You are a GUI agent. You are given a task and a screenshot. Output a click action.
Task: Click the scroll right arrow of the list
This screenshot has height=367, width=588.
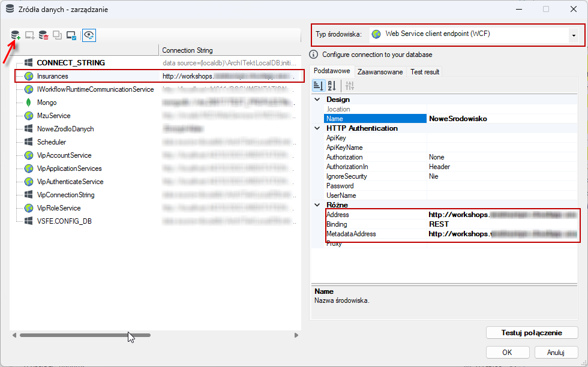[x=296, y=335]
